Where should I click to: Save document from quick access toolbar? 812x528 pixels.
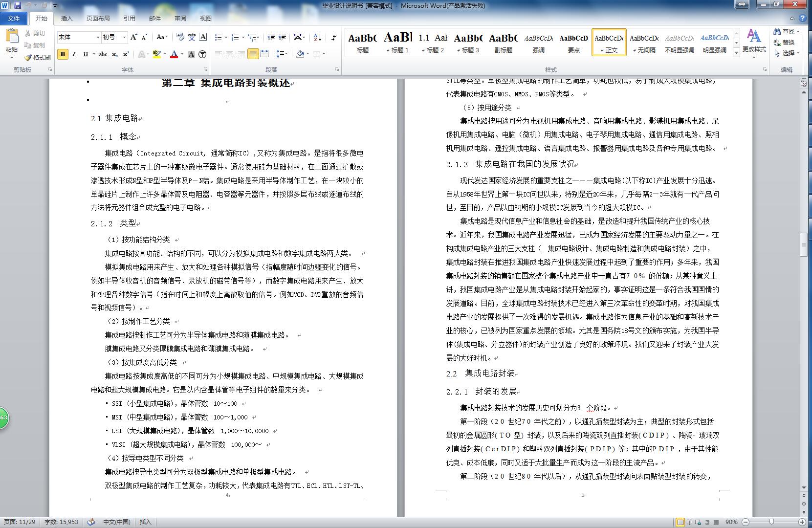18,5
